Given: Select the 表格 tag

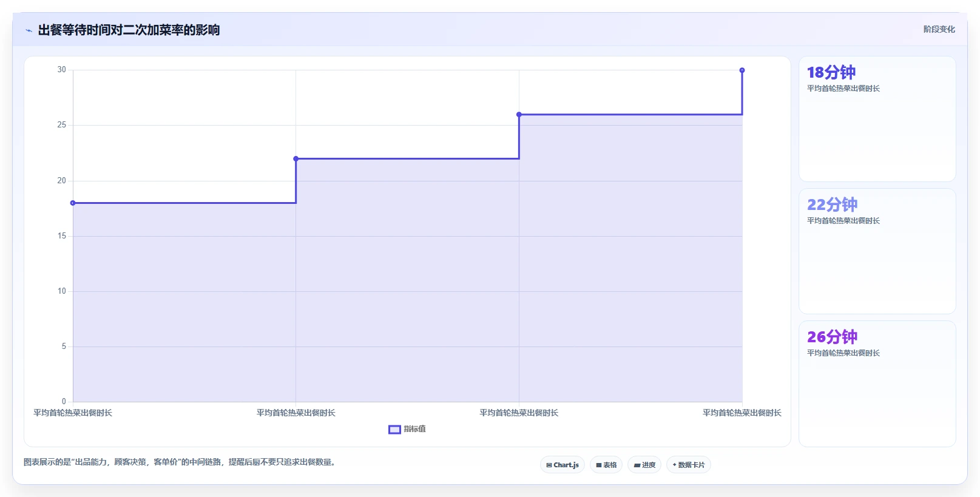Looking at the screenshot, I should tap(606, 465).
